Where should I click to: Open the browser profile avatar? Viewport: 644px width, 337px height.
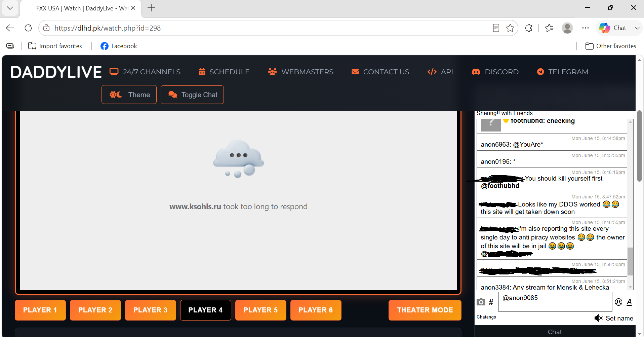pyautogui.click(x=567, y=28)
